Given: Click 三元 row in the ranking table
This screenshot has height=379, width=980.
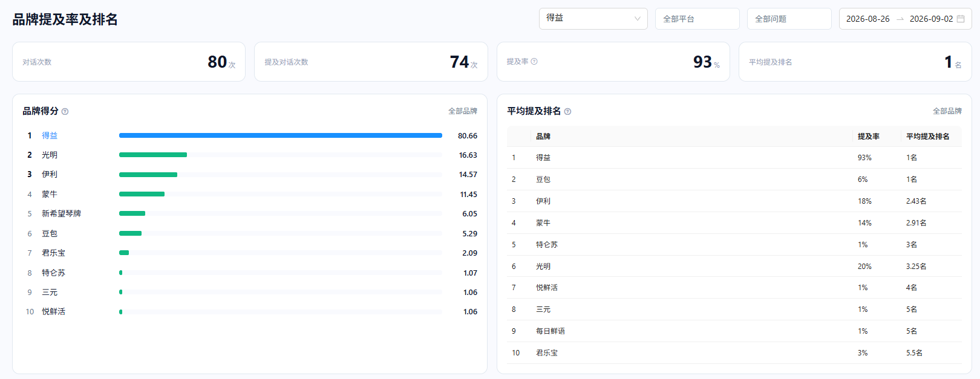Looking at the screenshot, I should click(x=734, y=309).
